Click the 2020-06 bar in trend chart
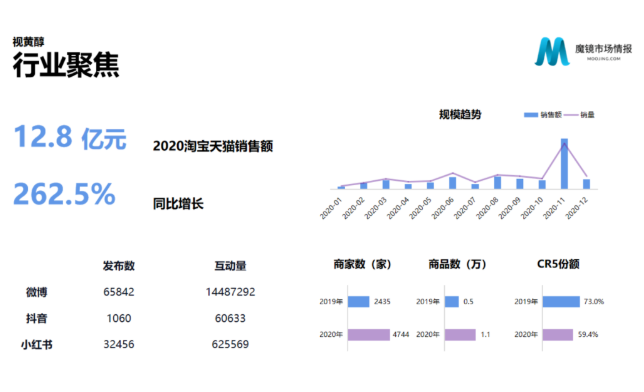Screen dimensions: 644x392 coord(453,183)
